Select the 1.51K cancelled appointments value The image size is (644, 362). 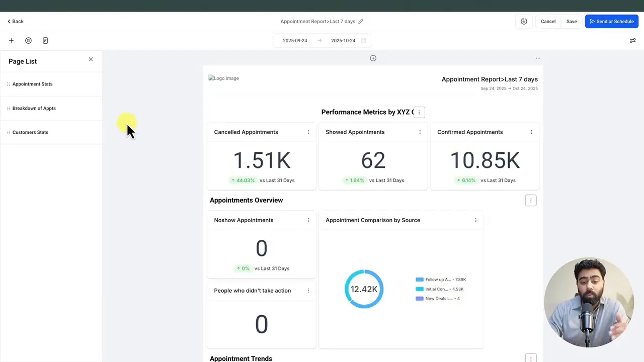(x=262, y=160)
